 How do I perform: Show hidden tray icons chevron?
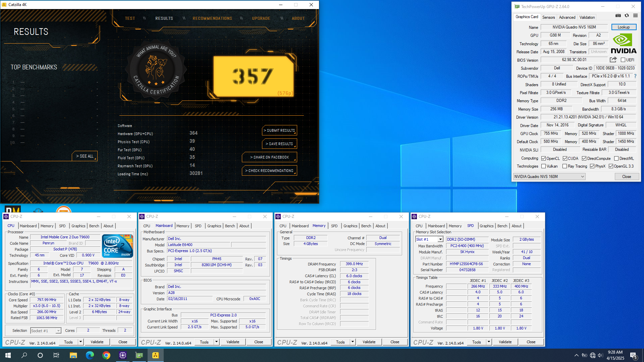pos(576,355)
